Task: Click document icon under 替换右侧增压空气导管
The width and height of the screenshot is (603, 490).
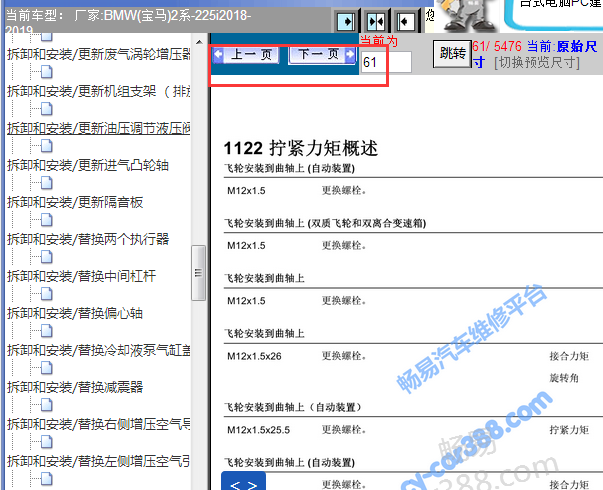Action: point(47,442)
